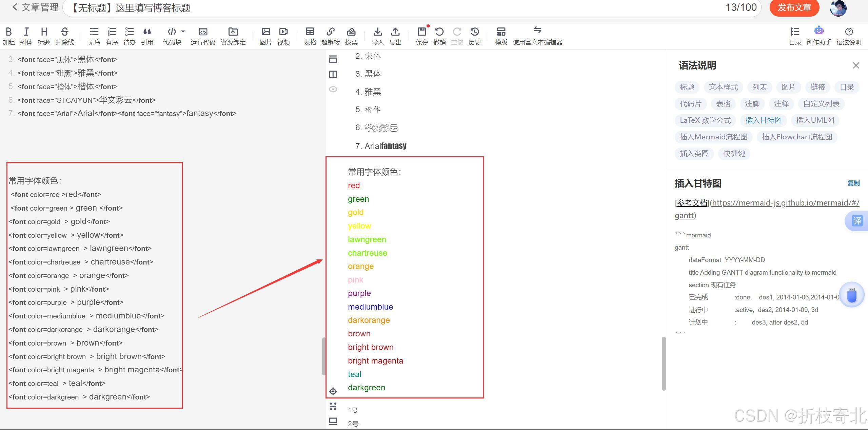Select the LaTeX 数学公式 syntax tag
This screenshot has height=430, width=868.
point(705,120)
